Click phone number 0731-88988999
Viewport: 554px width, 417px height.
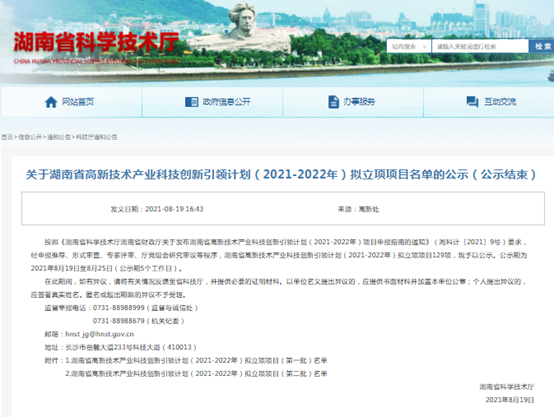point(119,308)
